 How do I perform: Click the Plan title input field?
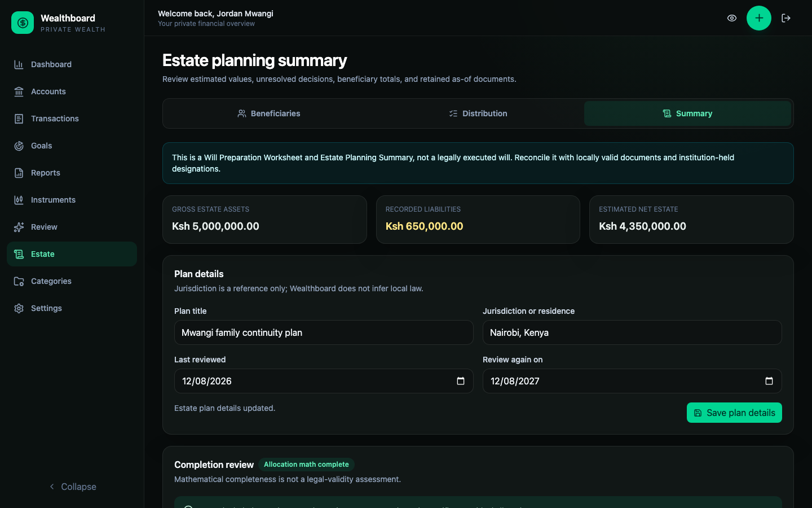[x=324, y=332]
